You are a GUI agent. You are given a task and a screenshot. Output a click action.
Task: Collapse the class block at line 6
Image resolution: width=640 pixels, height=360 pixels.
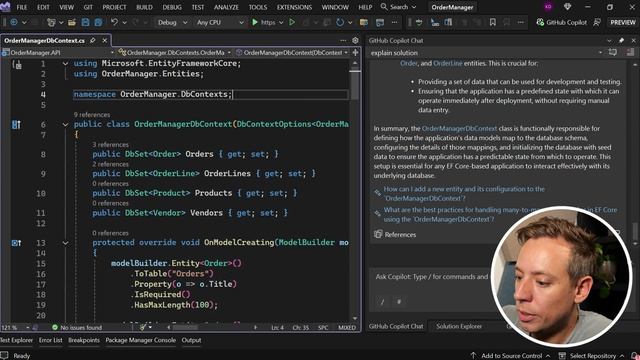point(65,124)
